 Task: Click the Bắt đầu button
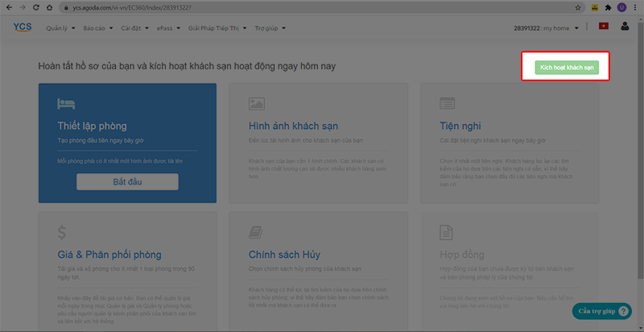point(127,181)
